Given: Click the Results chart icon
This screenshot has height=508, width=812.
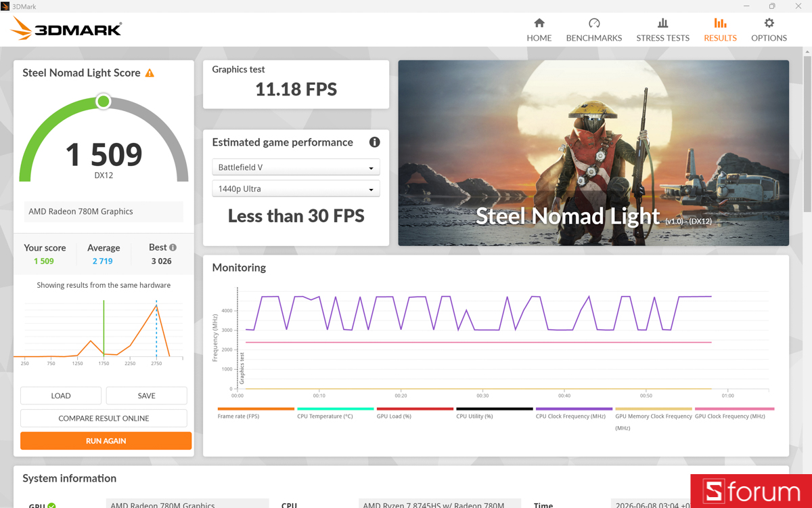Looking at the screenshot, I should 720,23.
